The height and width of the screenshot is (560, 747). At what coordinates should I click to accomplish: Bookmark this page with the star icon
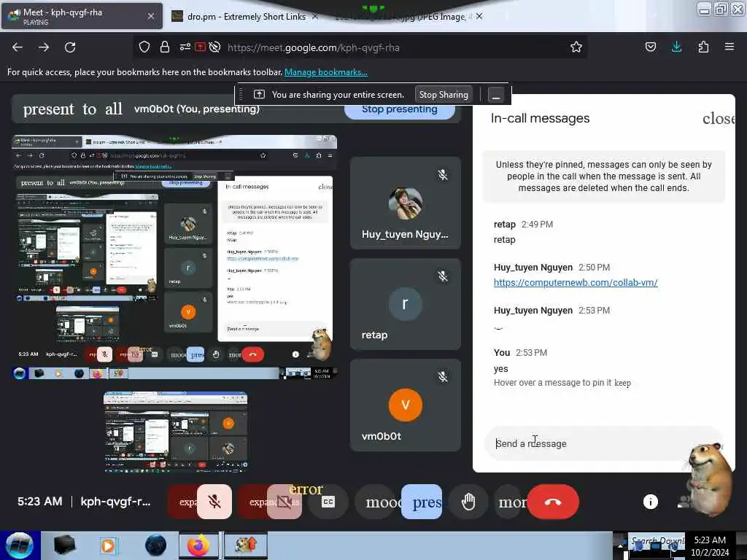(576, 47)
